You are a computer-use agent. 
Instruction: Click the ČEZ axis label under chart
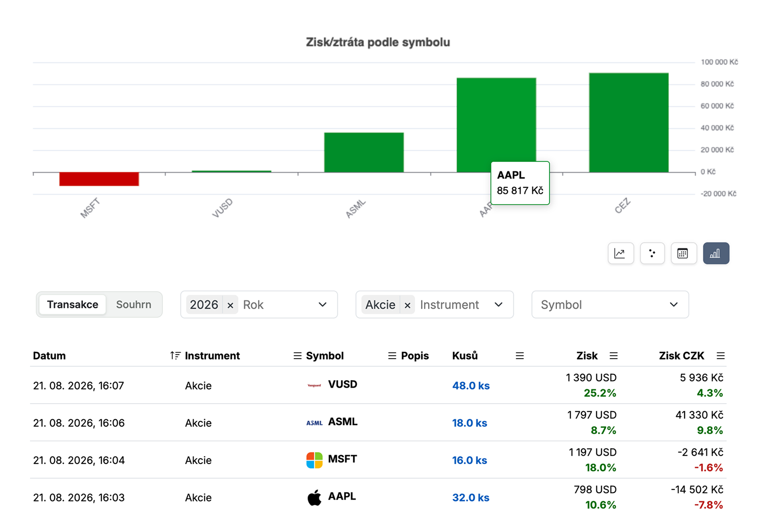[622, 206]
